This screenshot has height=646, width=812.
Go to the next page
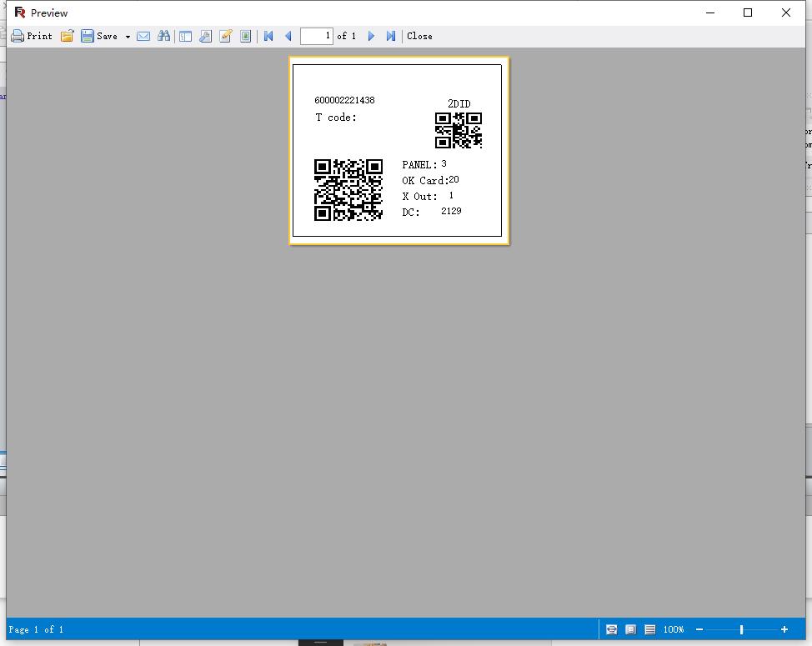[x=372, y=36]
